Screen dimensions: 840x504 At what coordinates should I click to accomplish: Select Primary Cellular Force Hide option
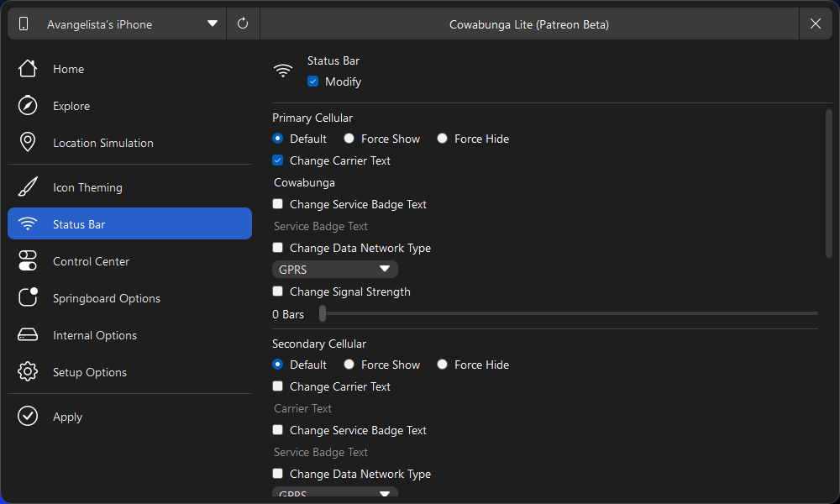click(442, 139)
